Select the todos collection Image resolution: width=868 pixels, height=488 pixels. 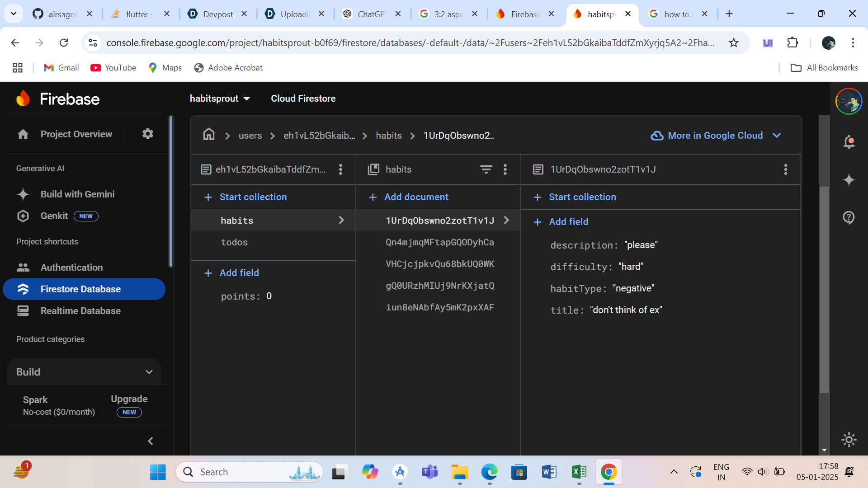click(x=234, y=242)
